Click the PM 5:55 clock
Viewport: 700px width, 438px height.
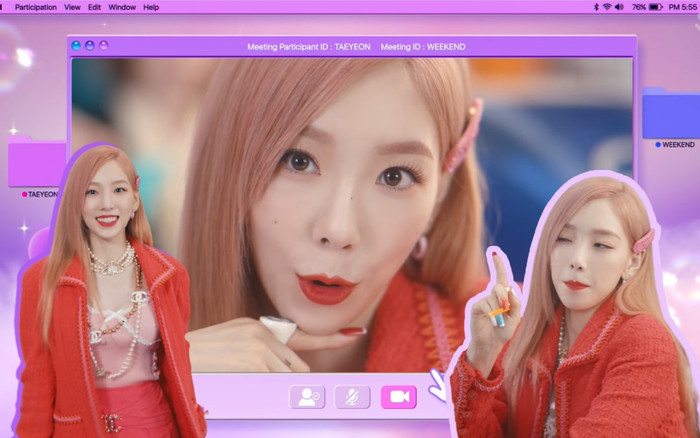point(683,7)
